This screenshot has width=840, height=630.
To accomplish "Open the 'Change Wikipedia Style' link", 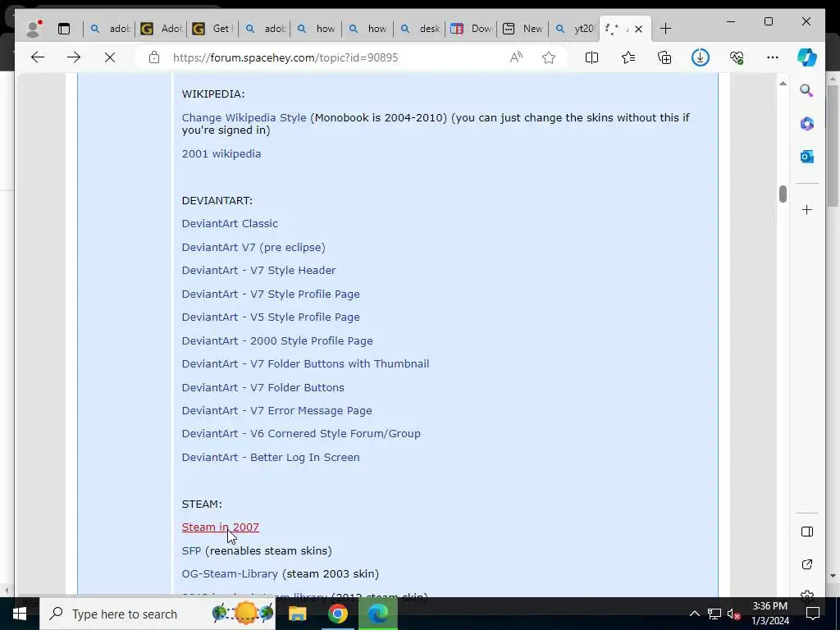I will (x=244, y=117).
